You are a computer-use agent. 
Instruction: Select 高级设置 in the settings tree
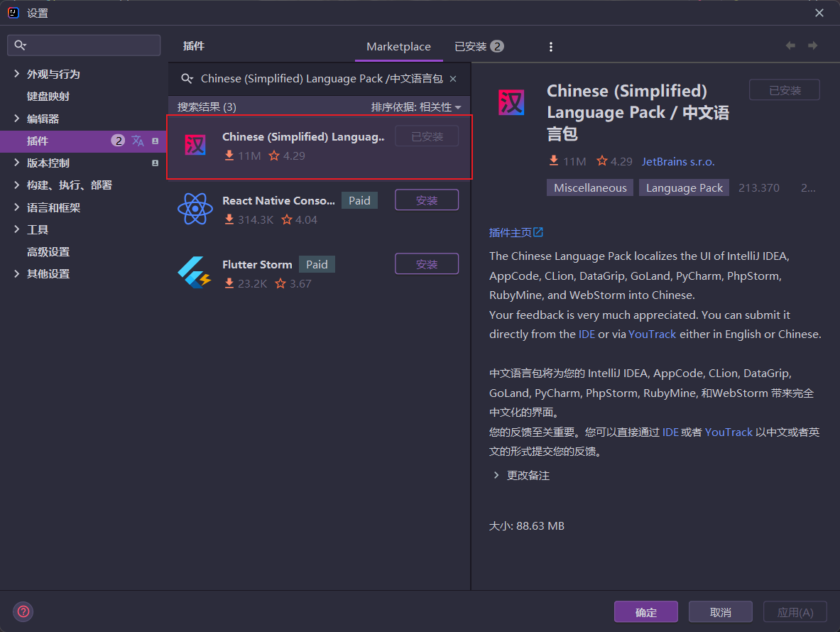click(x=48, y=251)
